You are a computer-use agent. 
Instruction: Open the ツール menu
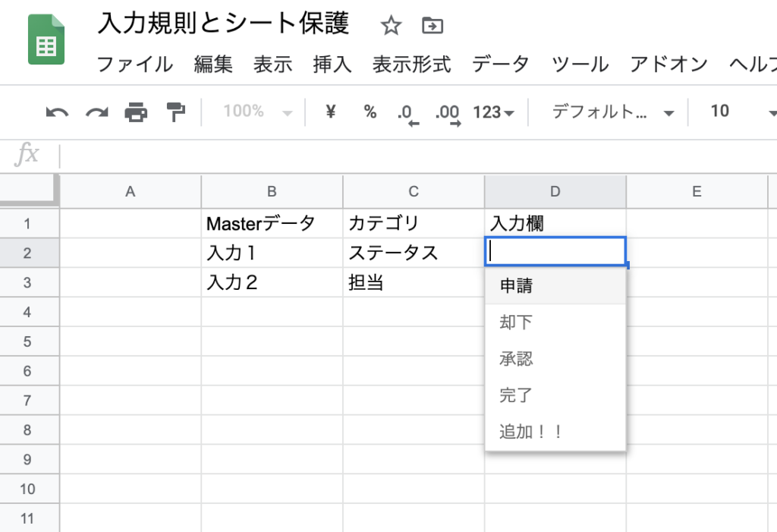coord(580,65)
